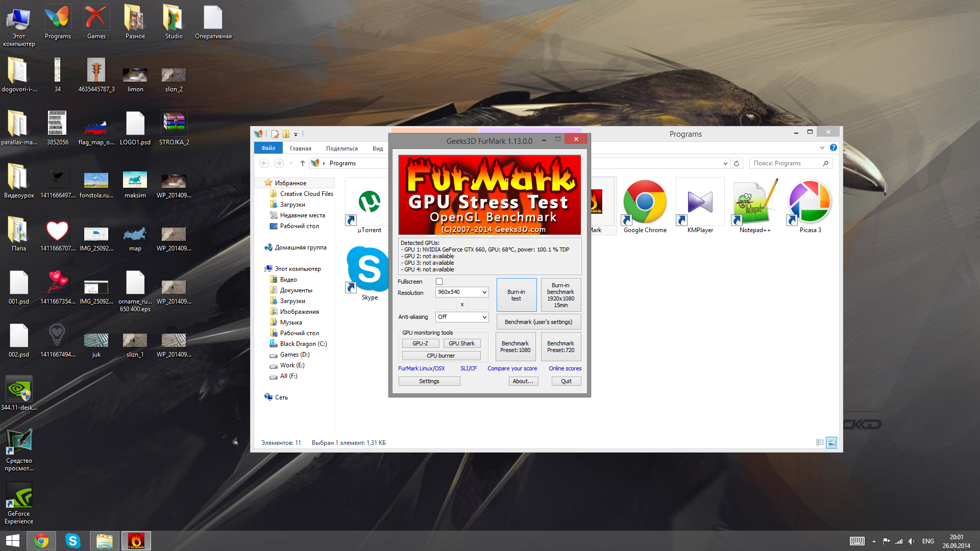Switch Explorer to large thumbnails view
This screenshot has height=551, width=980.
[x=831, y=442]
